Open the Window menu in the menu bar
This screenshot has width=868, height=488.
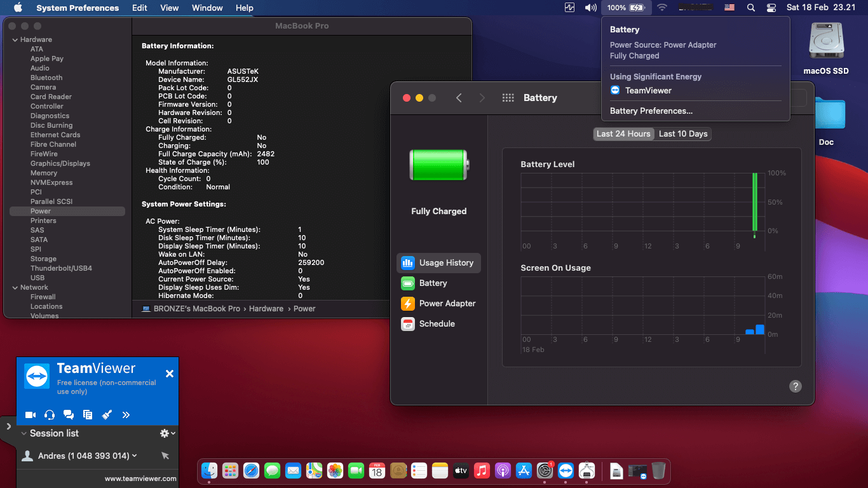207,8
